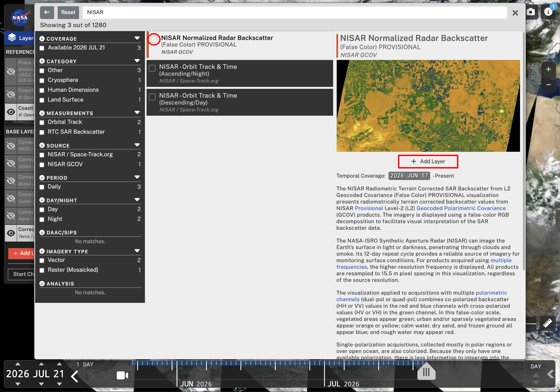Check the Human Dimensions filter
The height and width of the screenshot is (392, 560).
pyautogui.click(x=42, y=90)
